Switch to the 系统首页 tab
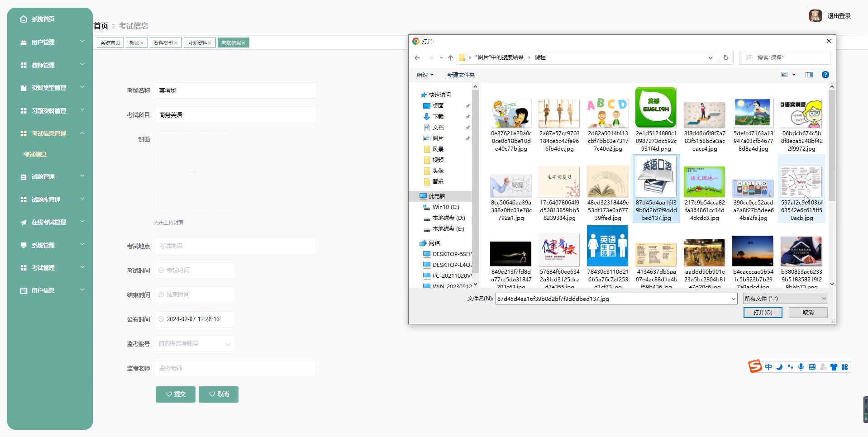This screenshot has width=868, height=437. tap(110, 43)
